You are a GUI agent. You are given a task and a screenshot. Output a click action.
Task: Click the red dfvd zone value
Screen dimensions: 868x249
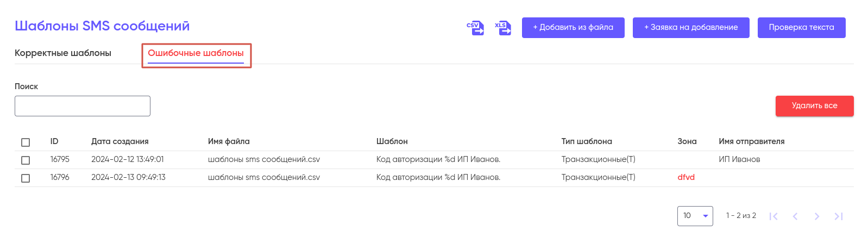point(686,177)
